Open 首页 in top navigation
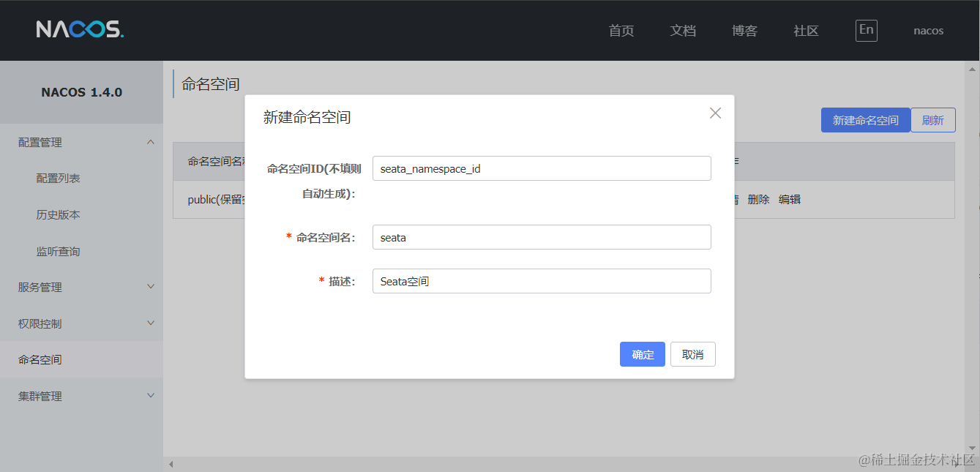The width and height of the screenshot is (980, 472). (621, 31)
